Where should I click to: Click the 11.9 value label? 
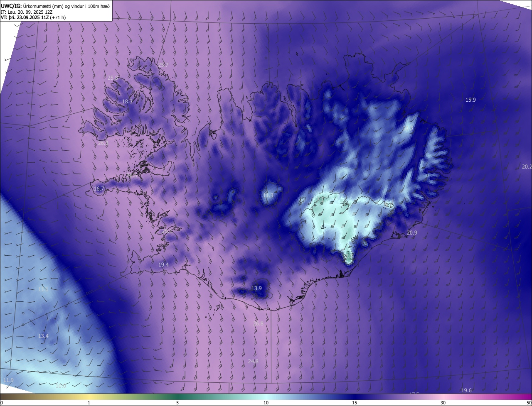coord(8,380)
